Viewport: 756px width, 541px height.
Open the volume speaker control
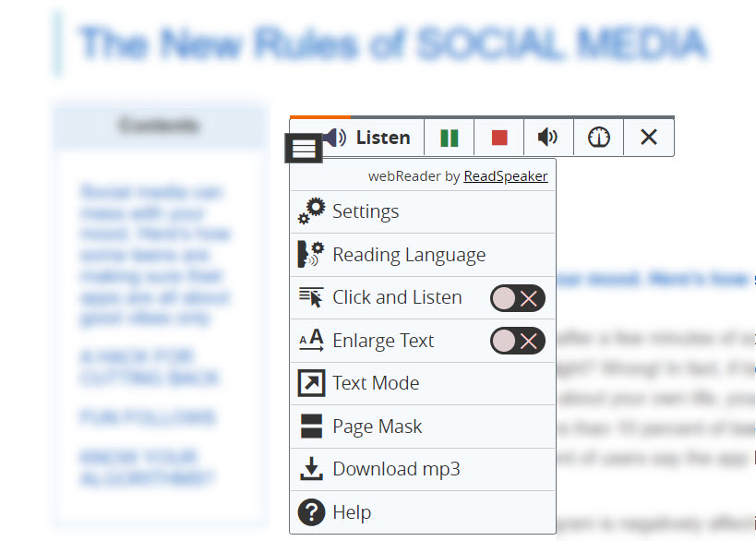(548, 138)
